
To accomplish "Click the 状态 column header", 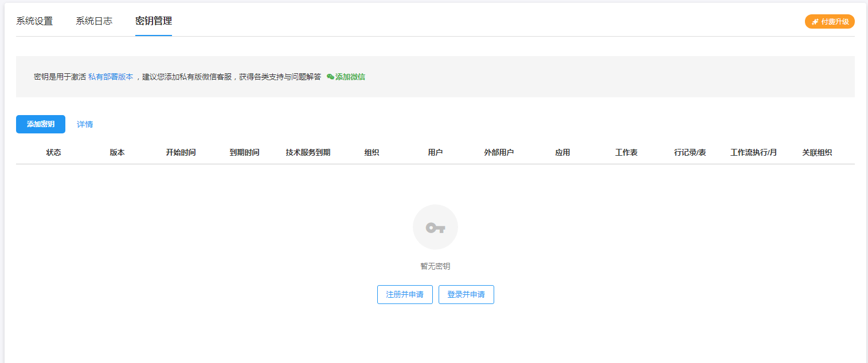I will (54, 153).
